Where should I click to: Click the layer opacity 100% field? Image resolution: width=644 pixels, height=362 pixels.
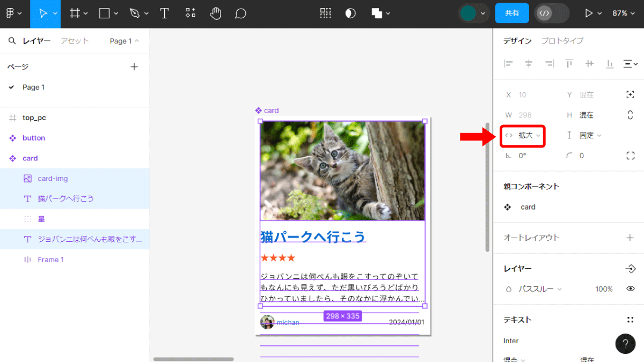(604, 289)
